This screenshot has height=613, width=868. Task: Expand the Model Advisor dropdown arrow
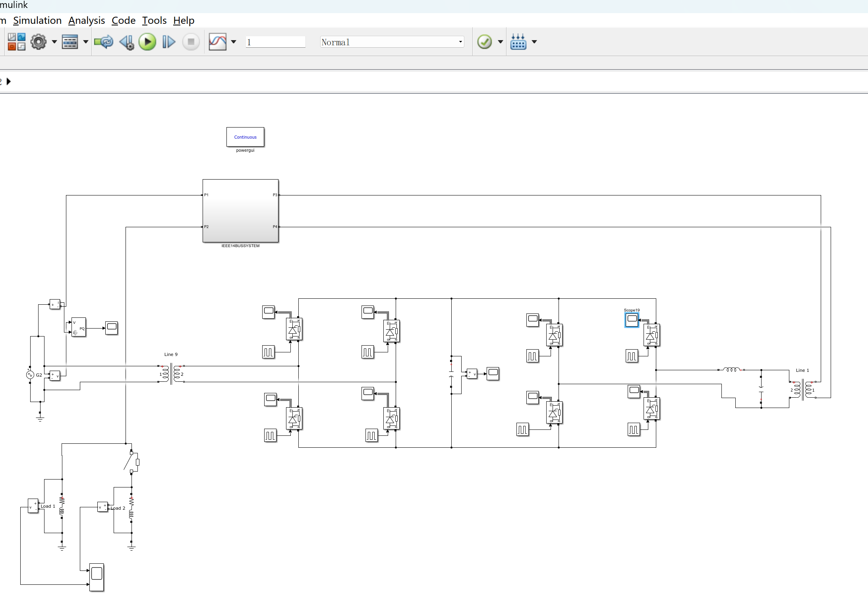click(x=501, y=42)
